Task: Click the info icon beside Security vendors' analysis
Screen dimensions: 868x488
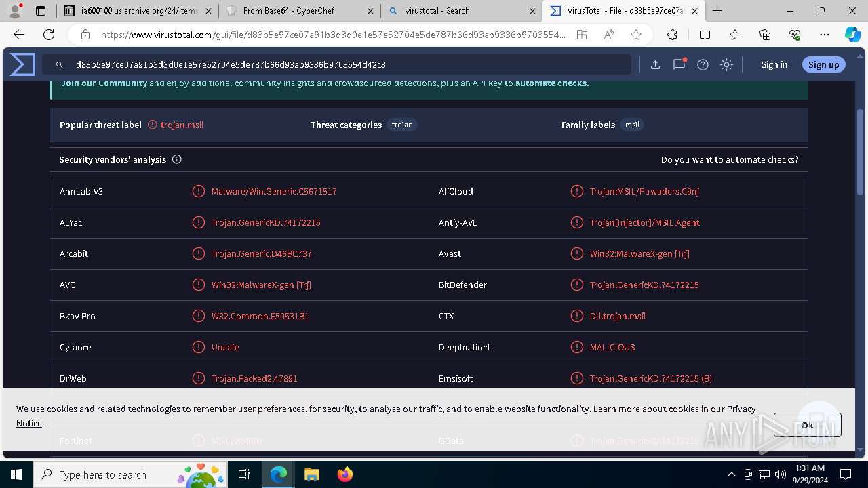Action: coord(177,160)
